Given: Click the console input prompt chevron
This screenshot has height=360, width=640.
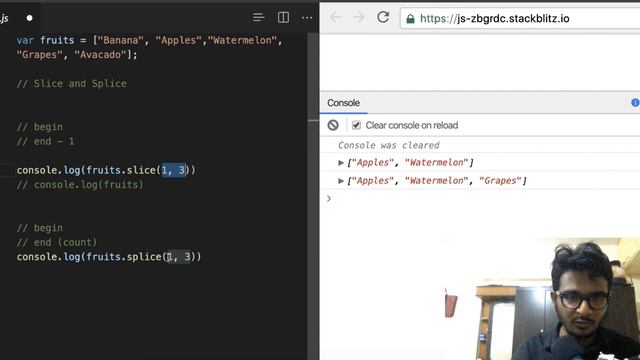Looking at the screenshot, I should [329, 198].
